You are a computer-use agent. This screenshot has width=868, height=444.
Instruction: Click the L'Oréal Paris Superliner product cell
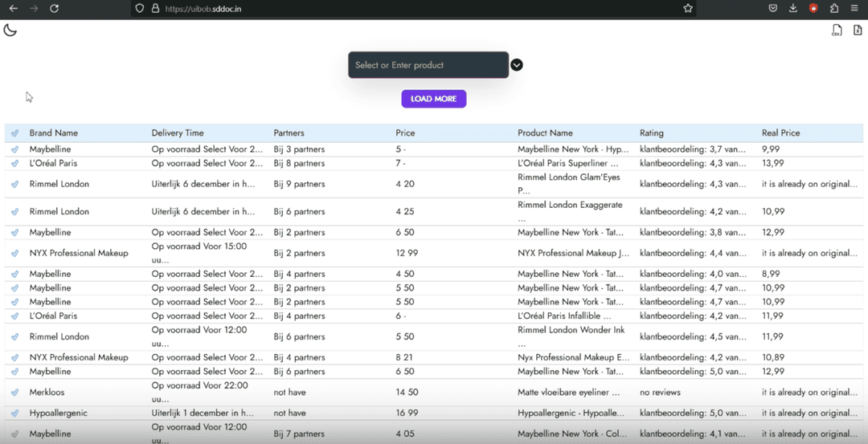click(568, 163)
